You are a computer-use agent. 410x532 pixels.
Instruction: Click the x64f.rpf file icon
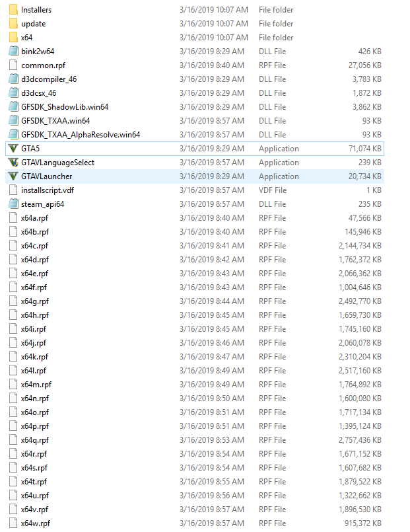(13, 287)
